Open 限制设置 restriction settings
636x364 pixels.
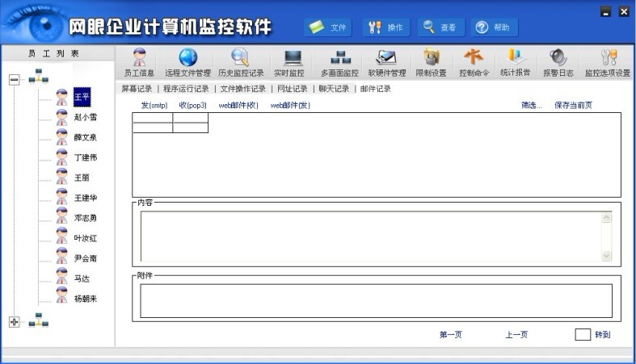click(x=431, y=63)
